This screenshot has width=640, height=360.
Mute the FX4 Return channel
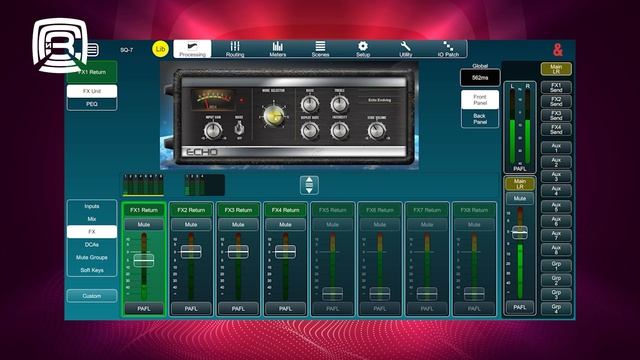[285, 224]
